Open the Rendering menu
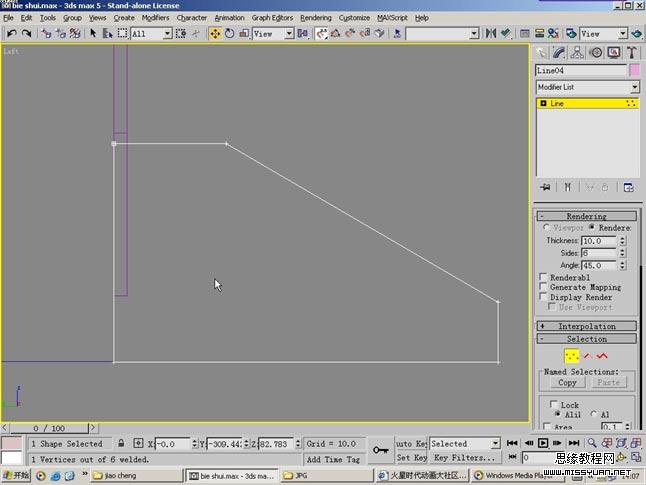The width and height of the screenshot is (646, 485). 316,18
